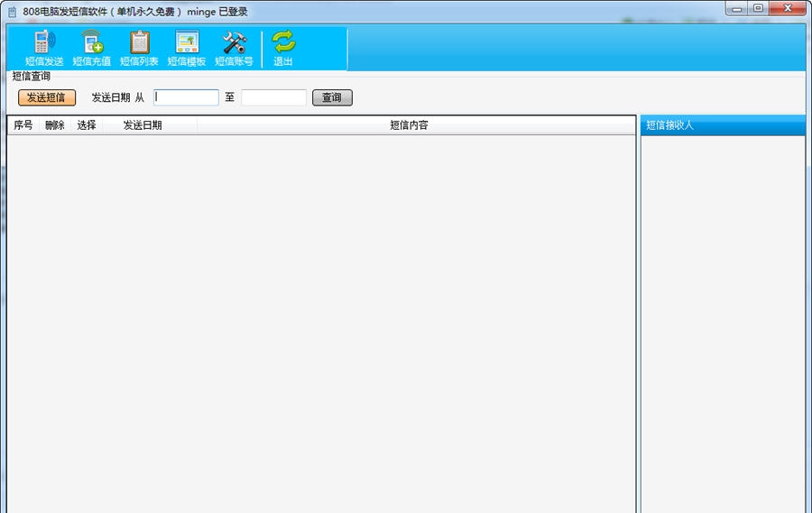The height and width of the screenshot is (513, 812).
Task: Click the 序号 column header
Action: tap(23, 125)
